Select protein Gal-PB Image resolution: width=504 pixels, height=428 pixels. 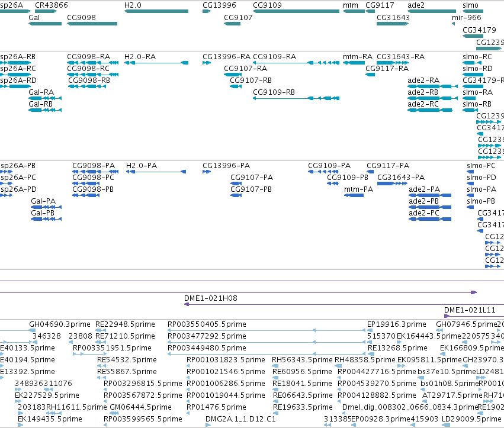point(46,219)
